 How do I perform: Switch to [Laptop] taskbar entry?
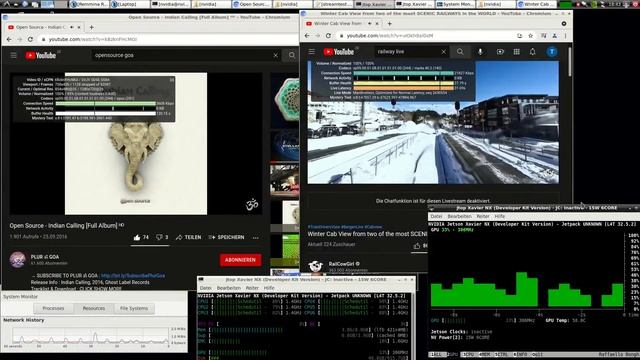point(129,4)
